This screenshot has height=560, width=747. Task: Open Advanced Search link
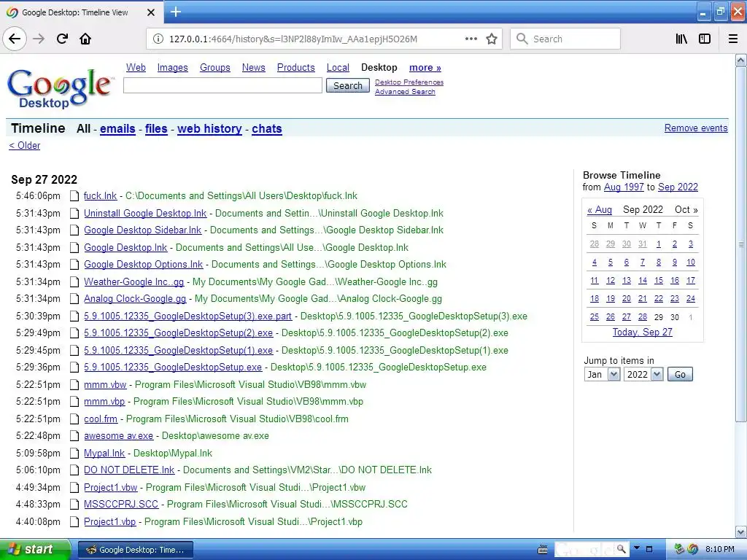[405, 91]
